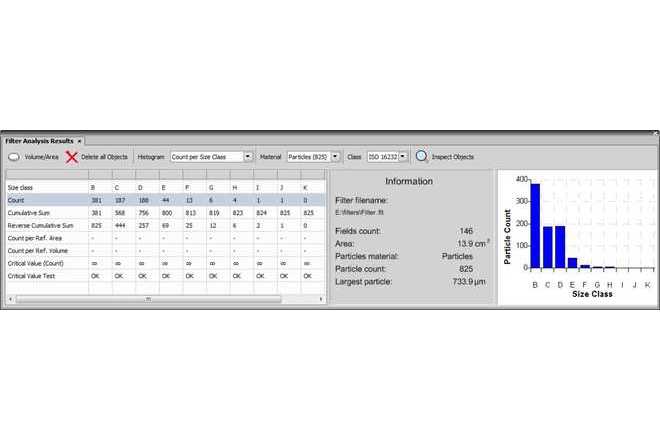This screenshot has width=660, height=440.
Task: Click the table scrollbar right arrow
Action: (x=321, y=299)
